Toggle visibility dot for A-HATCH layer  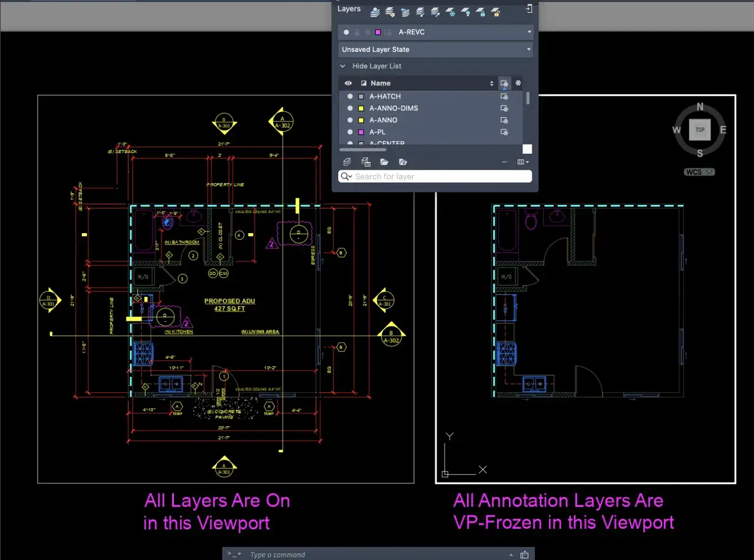point(350,97)
